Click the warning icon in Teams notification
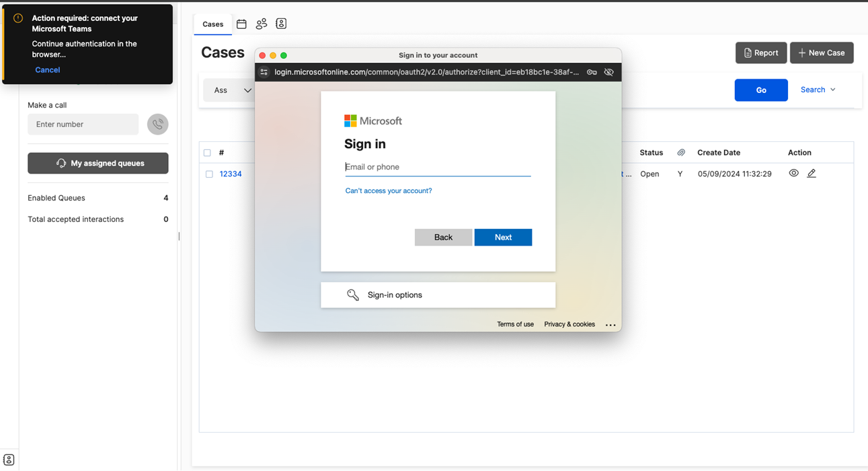Image resolution: width=868 pixels, height=471 pixels. point(18,18)
